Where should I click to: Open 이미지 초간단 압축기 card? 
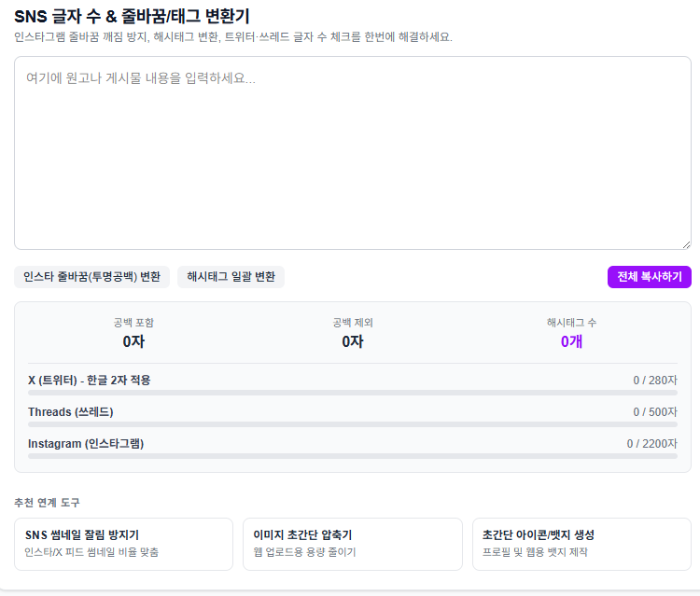click(x=353, y=544)
